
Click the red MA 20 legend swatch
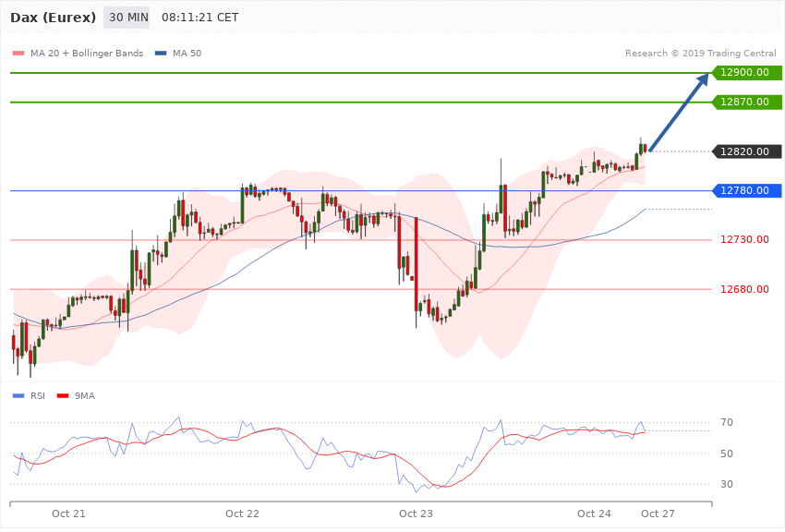(x=18, y=53)
